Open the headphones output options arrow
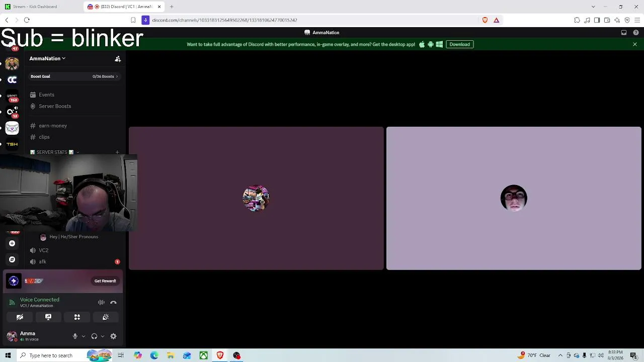This screenshot has width=644, height=362. click(102, 336)
